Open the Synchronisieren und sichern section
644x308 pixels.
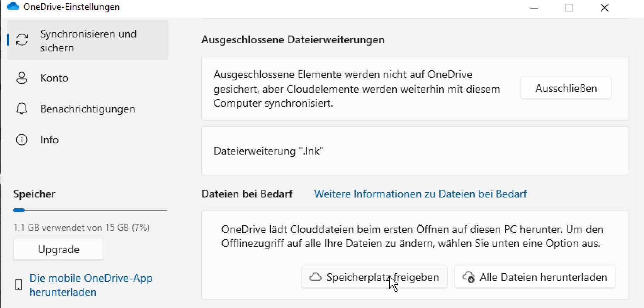click(x=88, y=41)
